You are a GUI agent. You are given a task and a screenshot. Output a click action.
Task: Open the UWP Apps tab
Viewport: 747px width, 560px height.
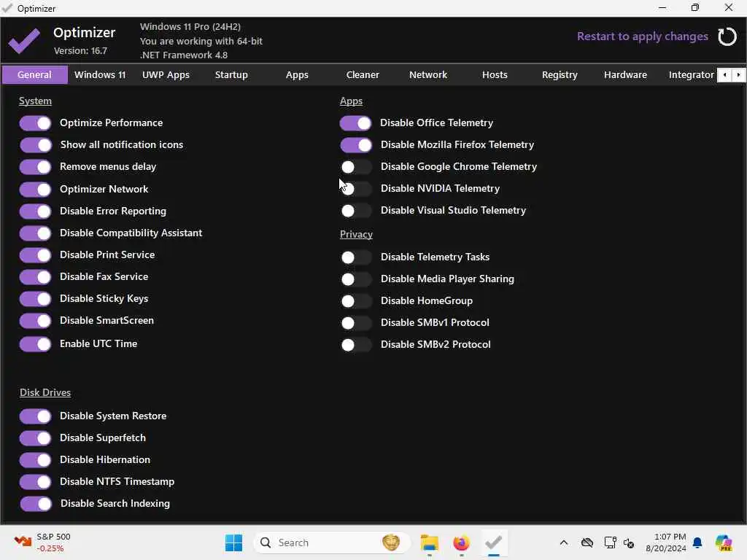click(x=166, y=75)
